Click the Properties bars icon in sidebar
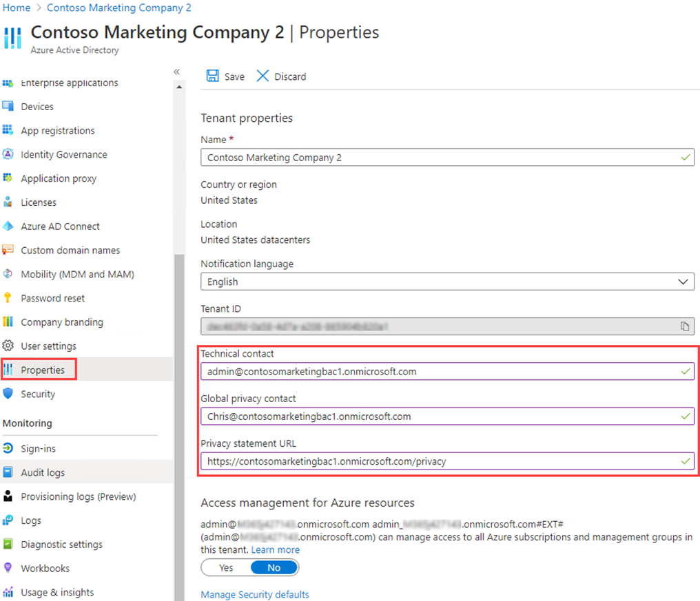 [x=8, y=370]
